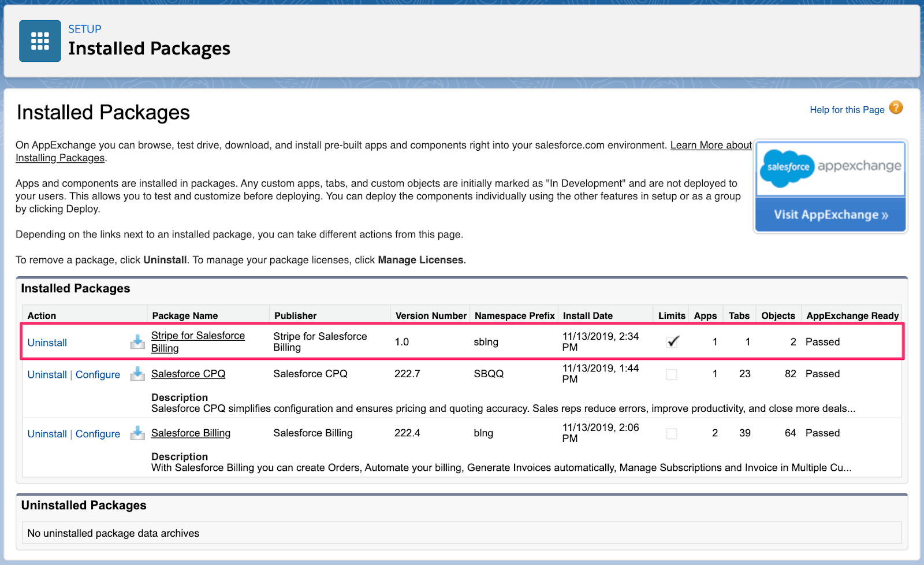Open Stripe for Salesforce Billing package name link

coord(198,342)
